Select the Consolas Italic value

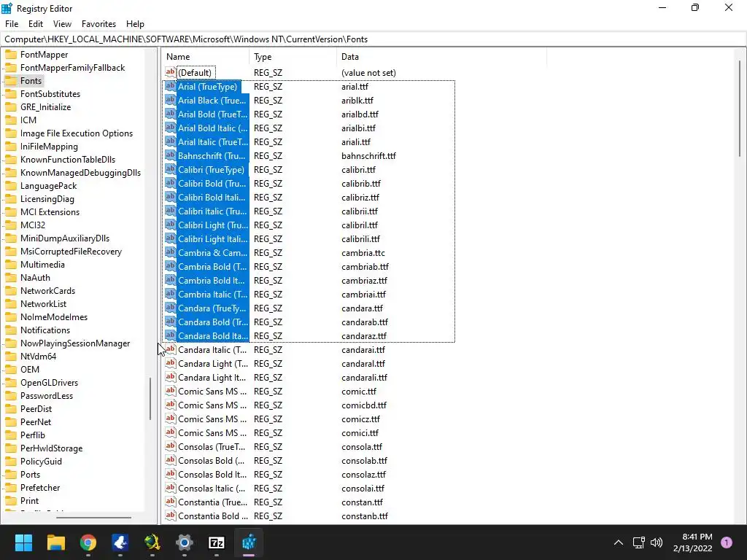[212, 488]
